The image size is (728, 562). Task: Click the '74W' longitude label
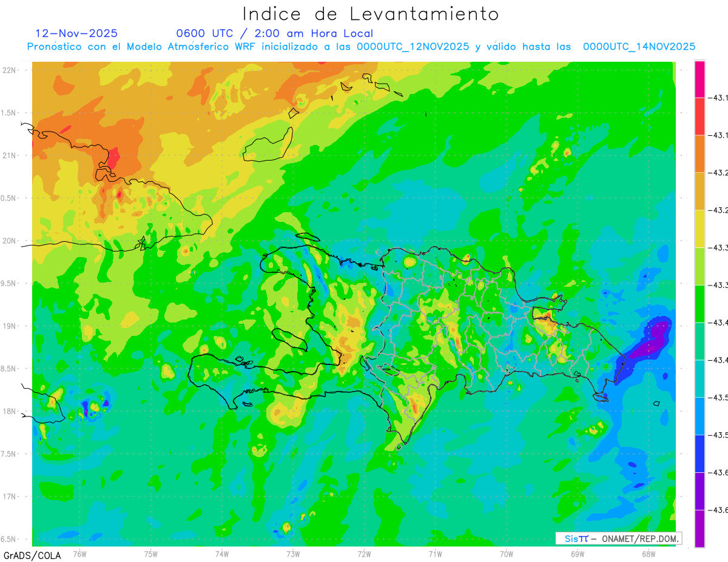[222, 554]
